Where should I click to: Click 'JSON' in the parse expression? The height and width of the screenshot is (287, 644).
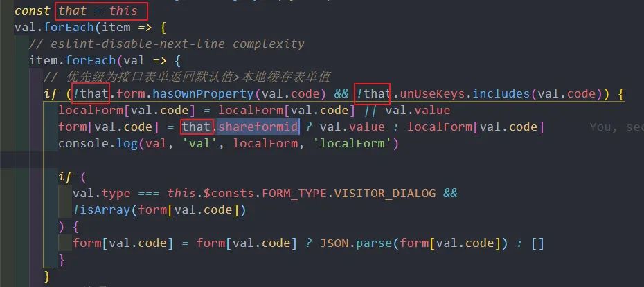coord(334,243)
